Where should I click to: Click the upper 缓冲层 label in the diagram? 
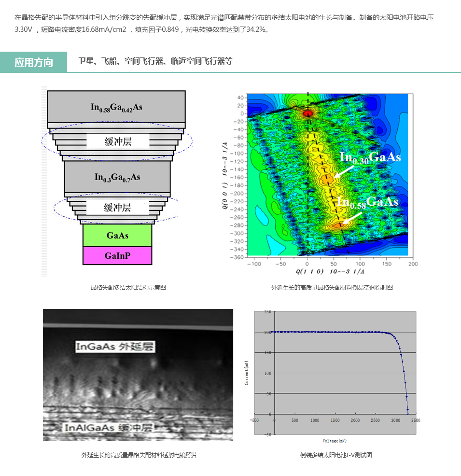tap(118, 141)
